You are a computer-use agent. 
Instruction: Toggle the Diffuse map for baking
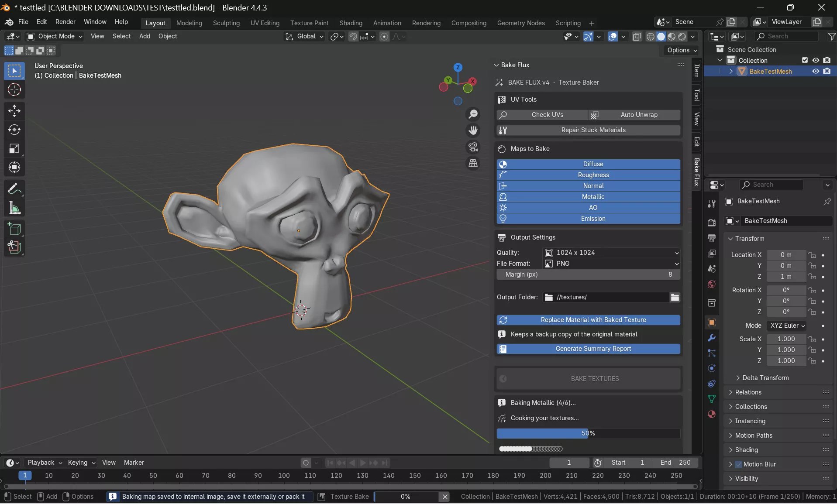click(x=589, y=165)
